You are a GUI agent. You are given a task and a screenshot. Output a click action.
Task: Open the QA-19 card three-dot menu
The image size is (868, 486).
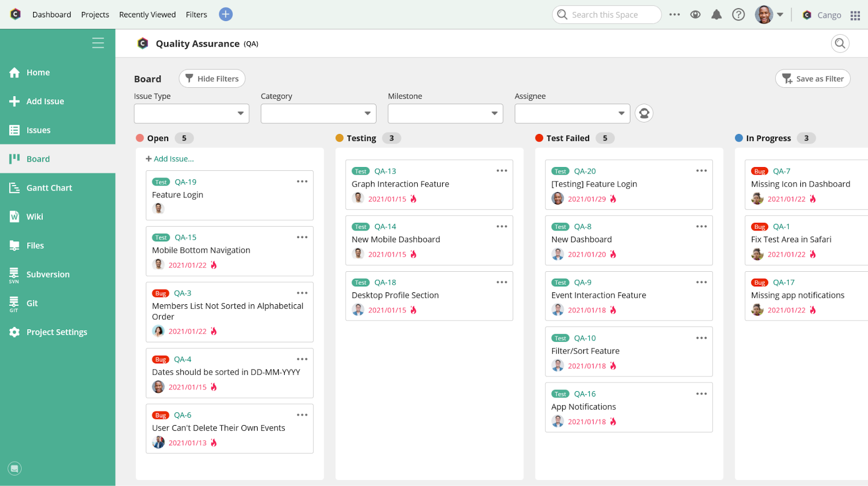pos(302,182)
